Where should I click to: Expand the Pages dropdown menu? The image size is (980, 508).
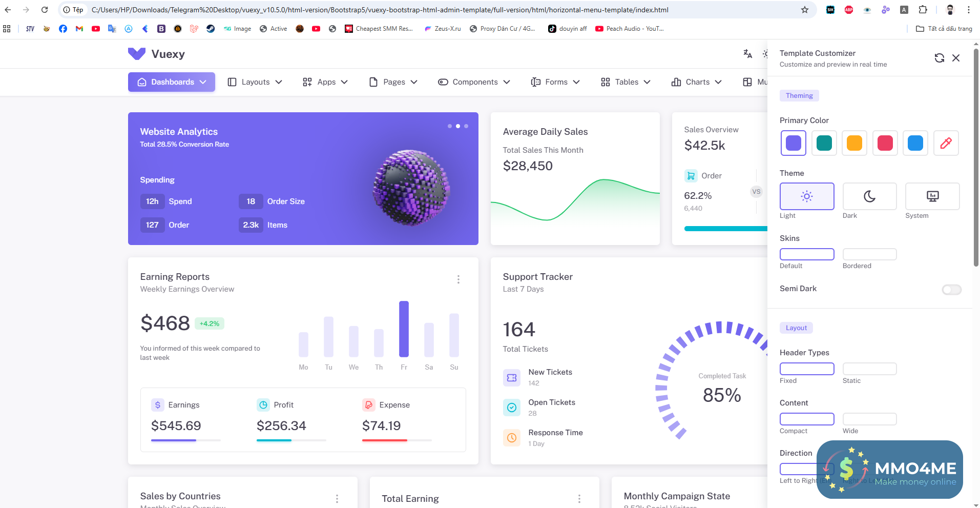coord(393,82)
